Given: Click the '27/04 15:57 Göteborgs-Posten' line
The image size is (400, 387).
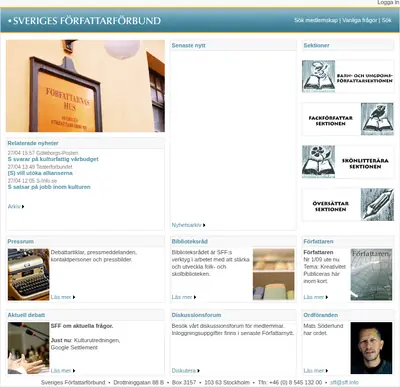Looking at the screenshot, I should 43,153.
